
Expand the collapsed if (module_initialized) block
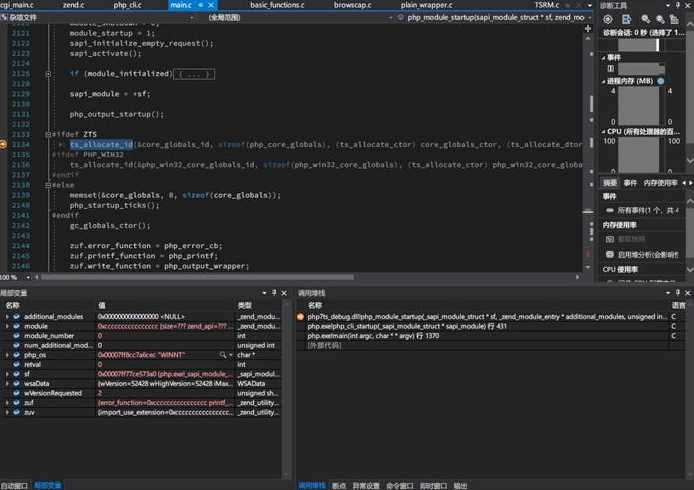pyautogui.click(x=48, y=73)
